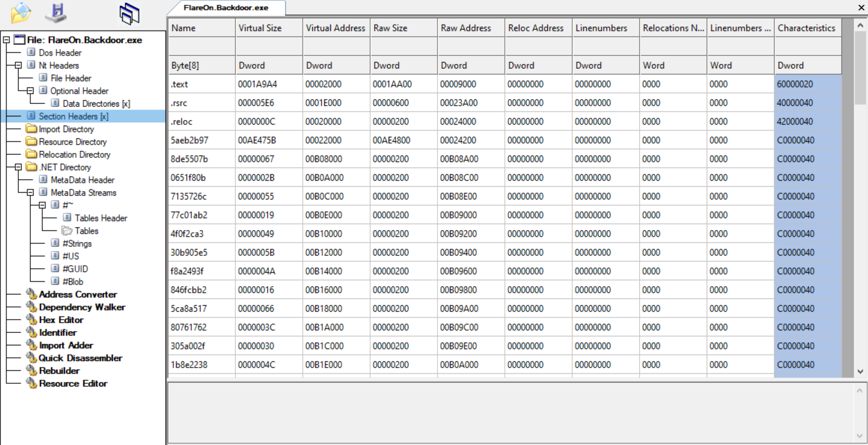868x445 pixels.
Task: Click the section table scroll down arrow
Action: 860,372
